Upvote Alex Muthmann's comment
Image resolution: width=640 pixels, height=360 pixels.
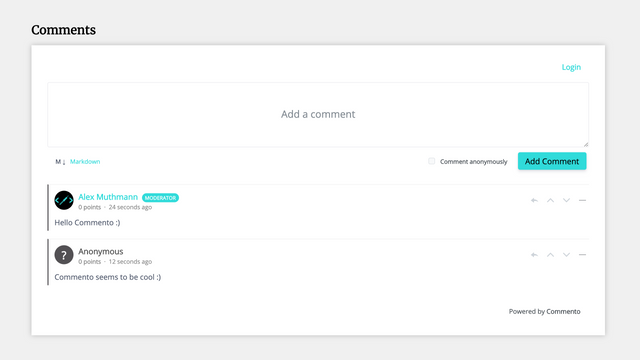click(550, 200)
